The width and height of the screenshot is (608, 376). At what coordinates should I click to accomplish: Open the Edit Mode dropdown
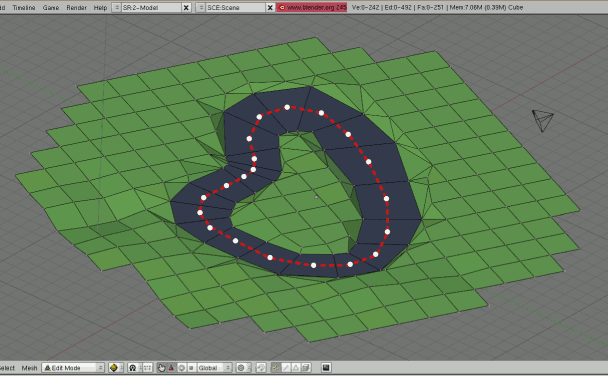73,367
